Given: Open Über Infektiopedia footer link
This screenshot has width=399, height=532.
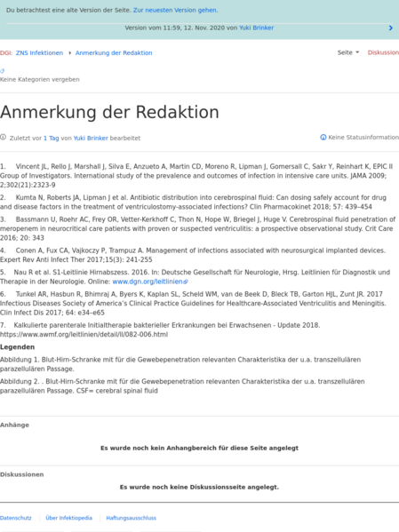Looking at the screenshot, I should (69, 518).
